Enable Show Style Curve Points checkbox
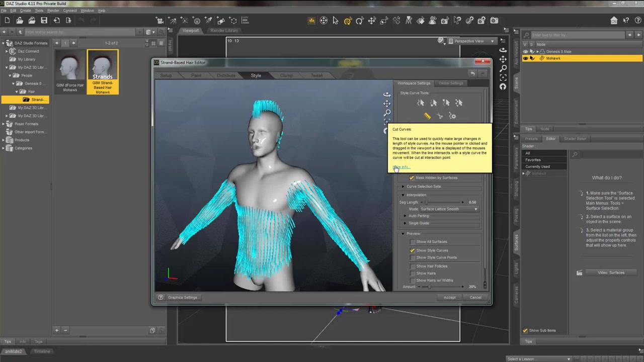This screenshot has height=362, width=644. (413, 257)
